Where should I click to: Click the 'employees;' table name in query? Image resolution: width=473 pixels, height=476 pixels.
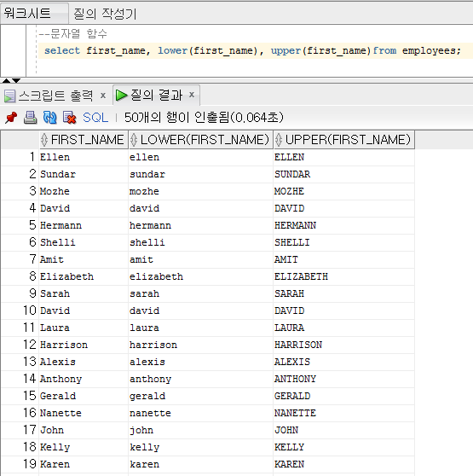point(431,50)
